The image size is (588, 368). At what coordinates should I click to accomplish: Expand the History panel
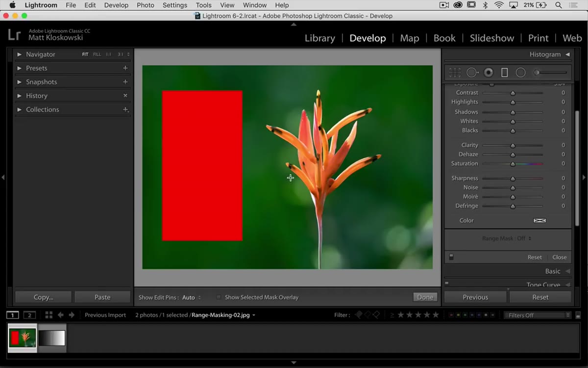[20, 96]
